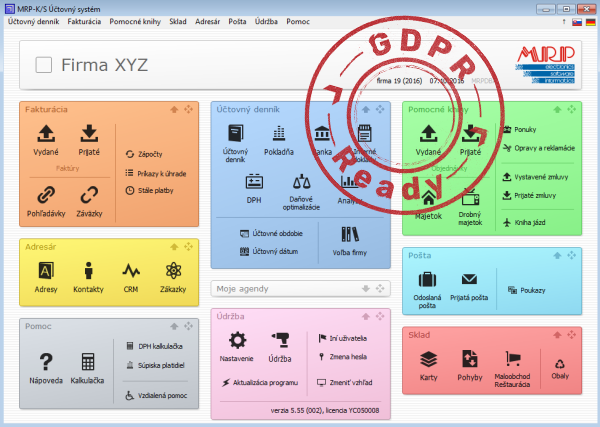Launch the Kalkulačka calculator
Image resolution: width=600 pixels, height=427 pixels.
[x=88, y=368]
